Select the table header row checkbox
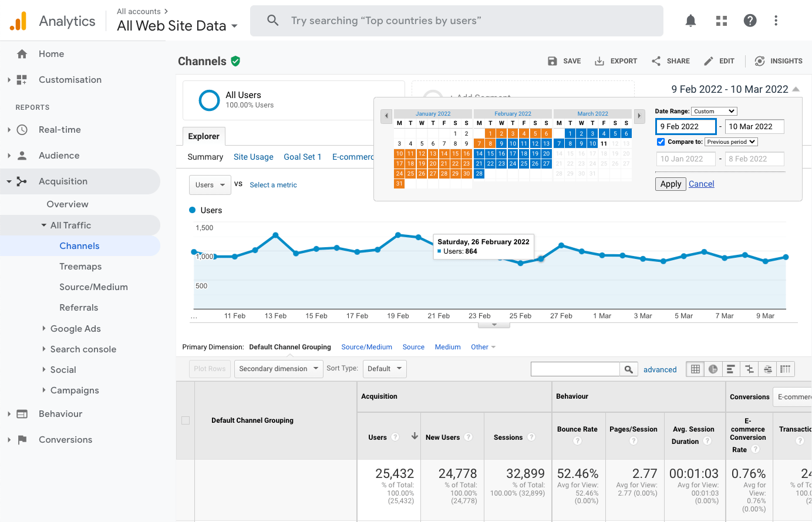Screen dimensions: 812x522 [x=186, y=420]
